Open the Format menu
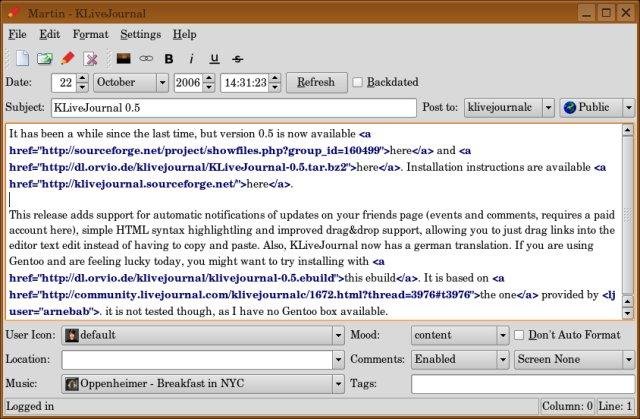This screenshot has height=419, width=640. click(91, 35)
